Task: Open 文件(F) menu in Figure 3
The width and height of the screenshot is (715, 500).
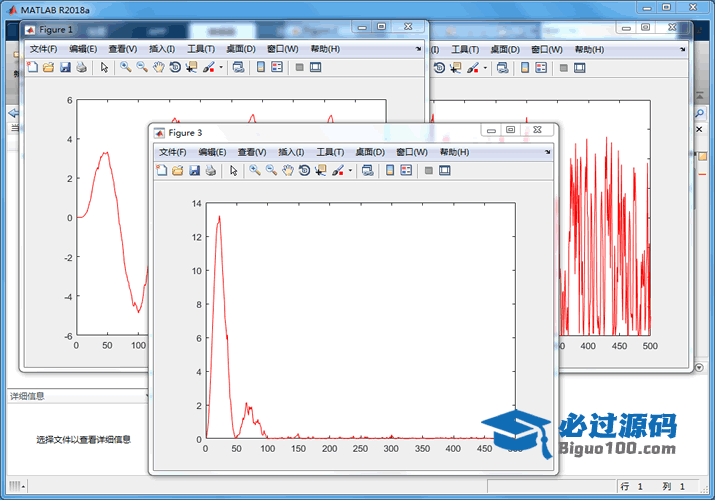Action: (x=173, y=152)
